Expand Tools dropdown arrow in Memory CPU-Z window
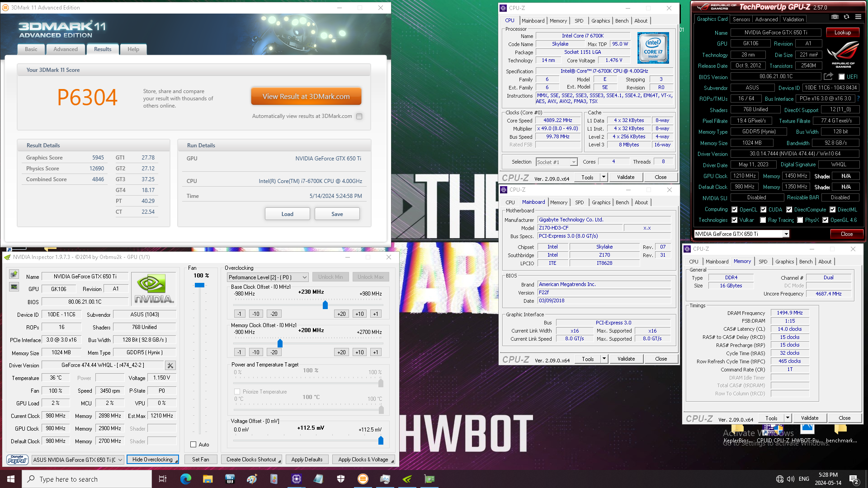This screenshot has height=488, width=868. pyautogui.click(x=788, y=418)
